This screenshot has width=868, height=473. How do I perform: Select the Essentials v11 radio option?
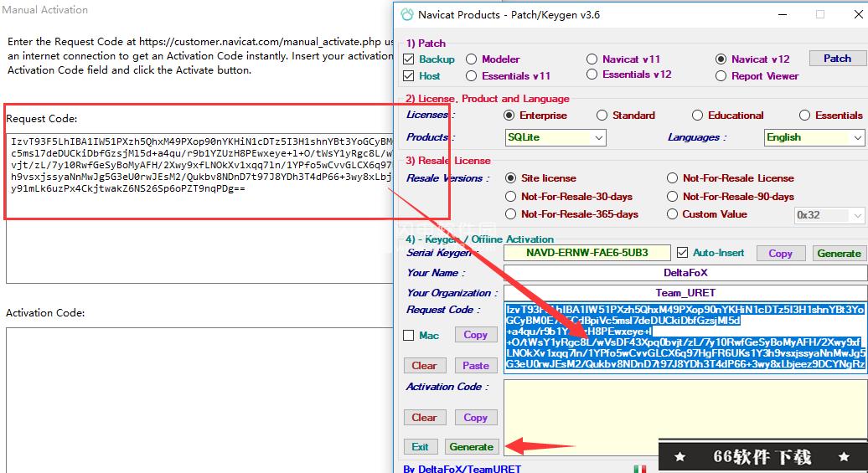[x=471, y=76]
